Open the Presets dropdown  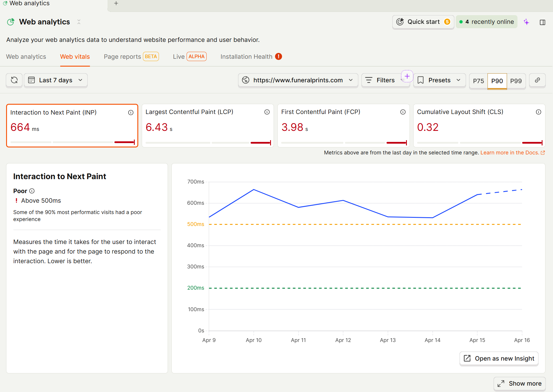tap(439, 80)
